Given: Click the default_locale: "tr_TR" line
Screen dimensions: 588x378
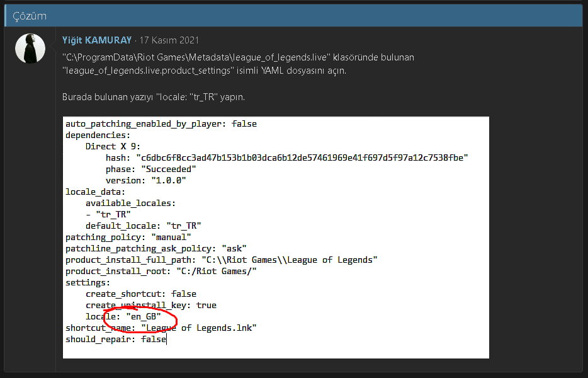Looking at the screenshot, I should 144,226.
